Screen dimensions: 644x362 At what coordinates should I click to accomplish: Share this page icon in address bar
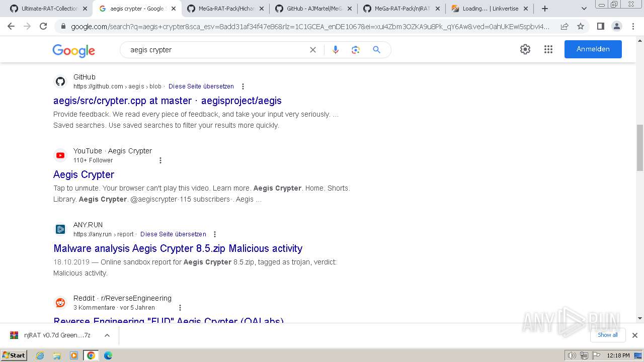click(565, 27)
